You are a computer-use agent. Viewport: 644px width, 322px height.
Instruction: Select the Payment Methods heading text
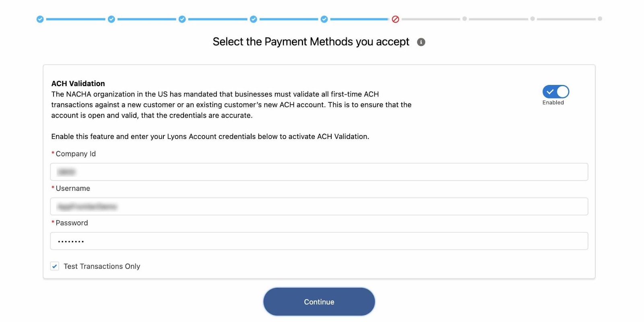pos(311,41)
